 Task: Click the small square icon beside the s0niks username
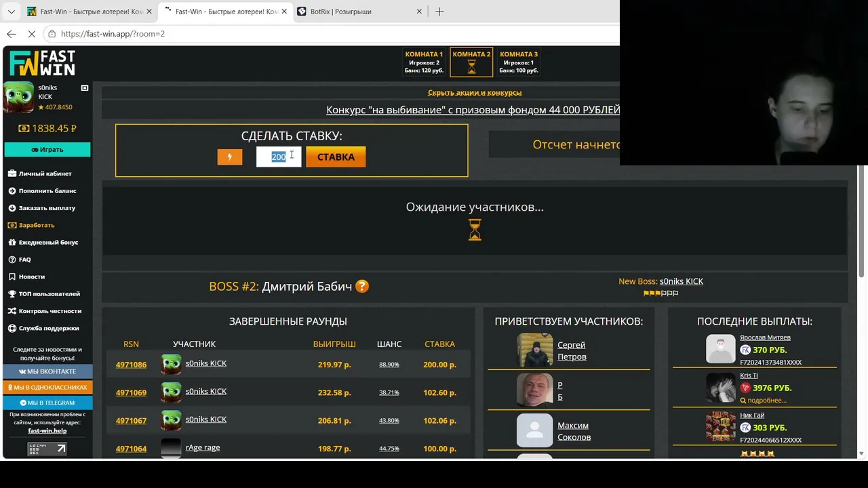pyautogui.click(x=85, y=87)
